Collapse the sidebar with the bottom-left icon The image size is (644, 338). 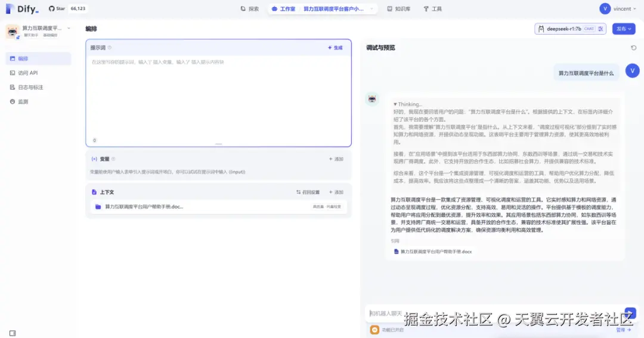pyautogui.click(x=13, y=333)
